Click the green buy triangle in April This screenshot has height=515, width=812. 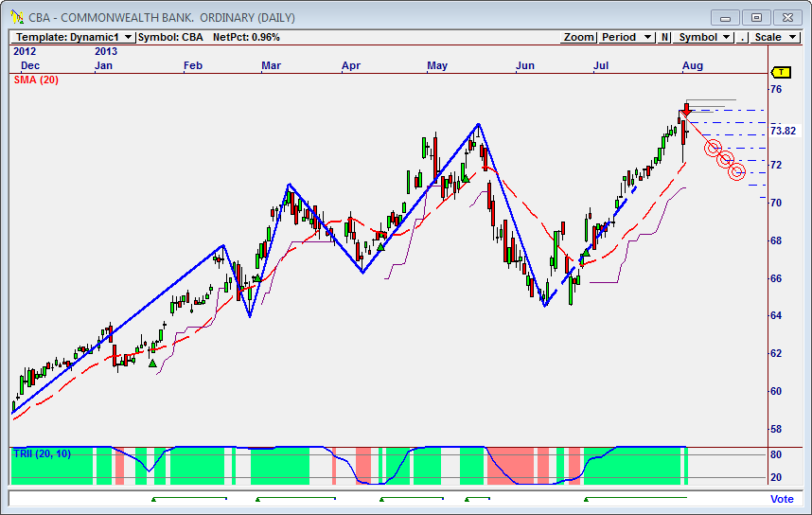[380, 247]
